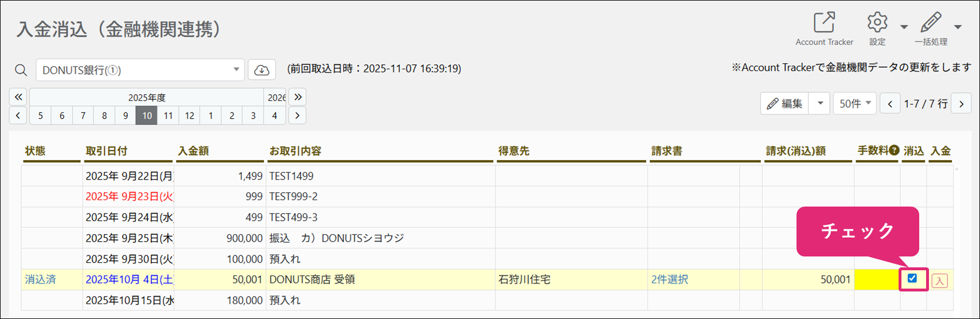
Task: Select month 9 tab
Action: coord(126,115)
